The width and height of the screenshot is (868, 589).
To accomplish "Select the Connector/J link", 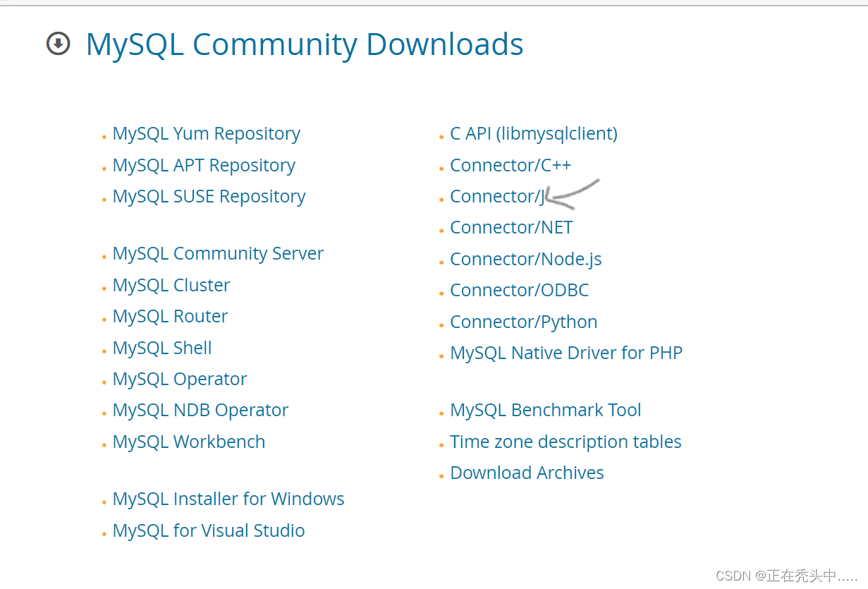I will (x=498, y=196).
